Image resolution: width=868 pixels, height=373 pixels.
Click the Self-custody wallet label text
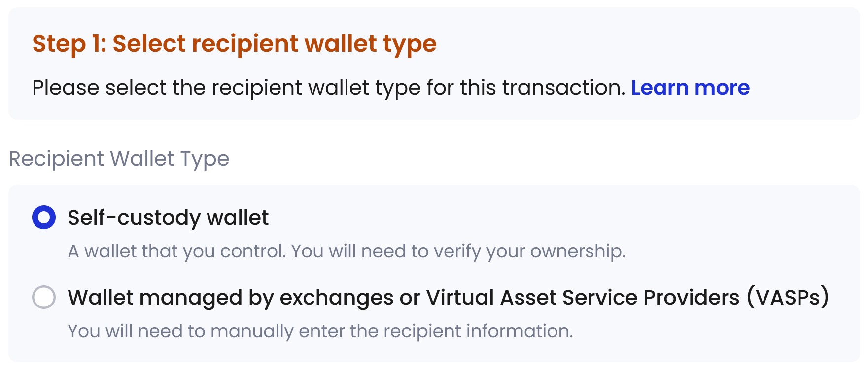pyautogui.click(x=168, y=217)
